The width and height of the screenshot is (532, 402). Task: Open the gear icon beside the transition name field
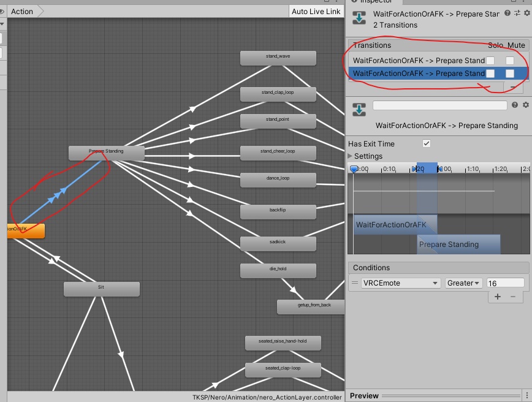(x=526, y=105)
